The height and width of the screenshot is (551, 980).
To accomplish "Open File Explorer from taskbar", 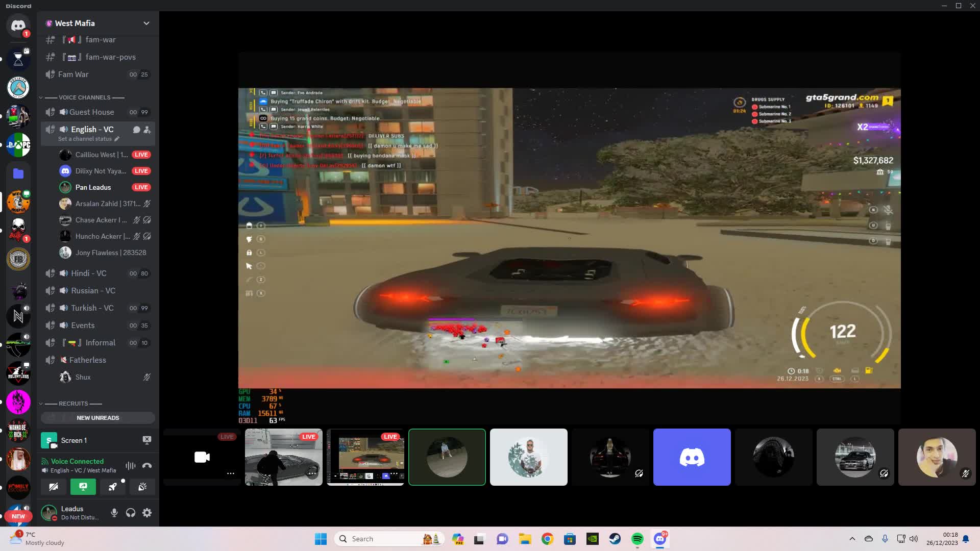I will click(525, 539).
